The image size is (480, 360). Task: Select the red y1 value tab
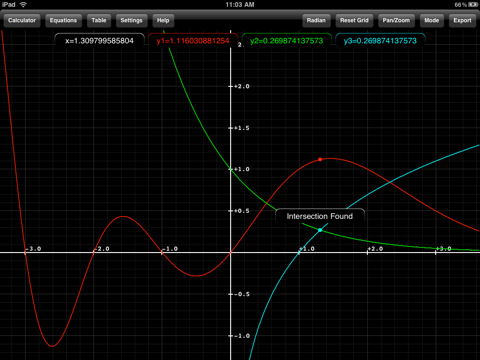pyautogui.click(x=193, y=41)
